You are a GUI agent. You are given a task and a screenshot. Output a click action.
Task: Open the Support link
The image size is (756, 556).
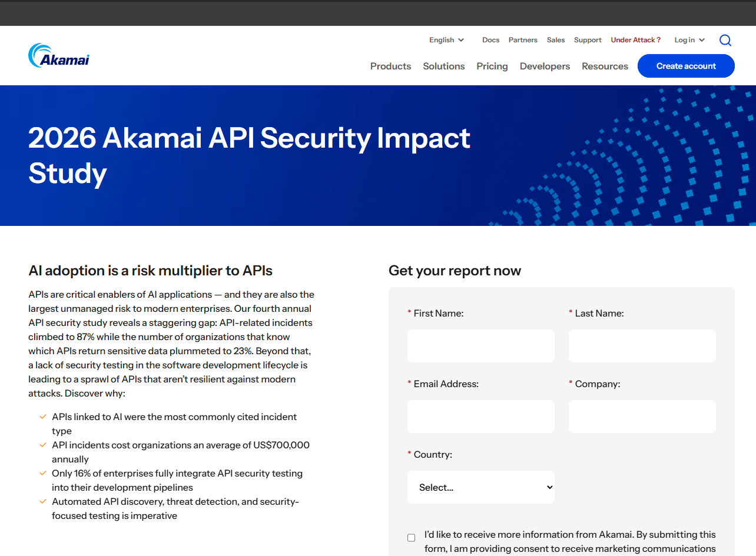tap(588, 40)
